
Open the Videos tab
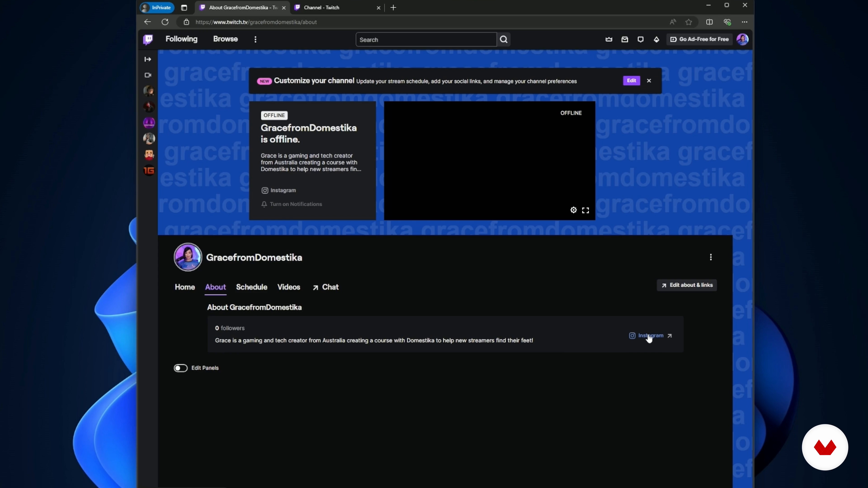pos(289,287)
